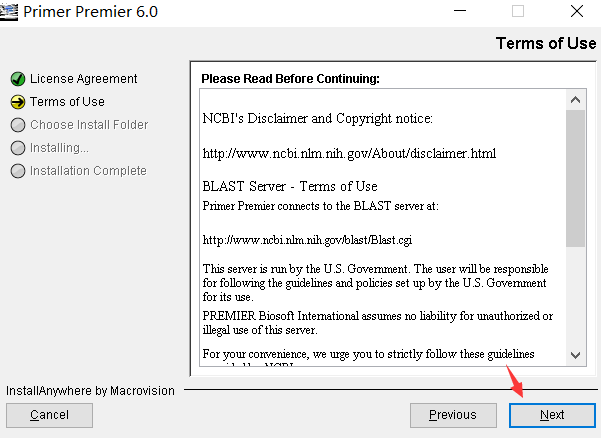This screenshot has height=438, width=601.
Task: Click the gray Installing step icon
Action: pos(18,148)
